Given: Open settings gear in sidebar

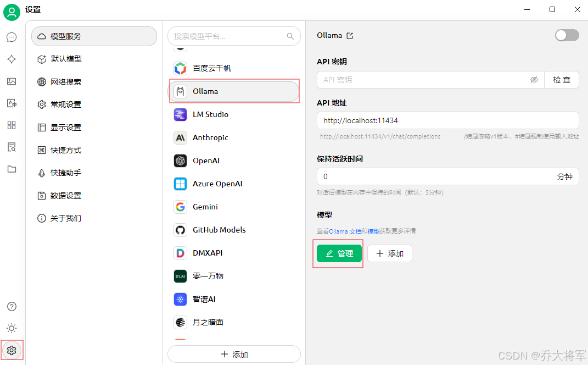Looking at the screenshot, I should tap(12, 350).
